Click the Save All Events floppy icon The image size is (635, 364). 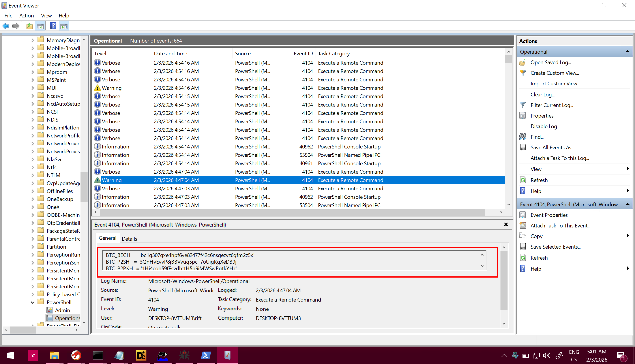click(x=523, y=148)
